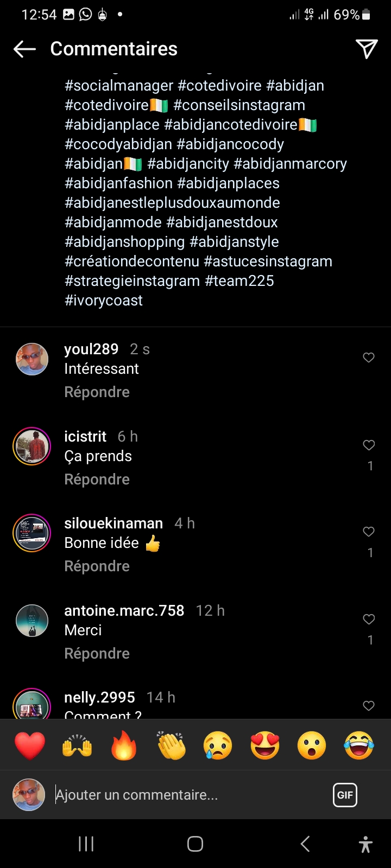Tap the heart on antoine.marc.758's comment
This screenshot has width=391, height=868.
coord(369,620)
